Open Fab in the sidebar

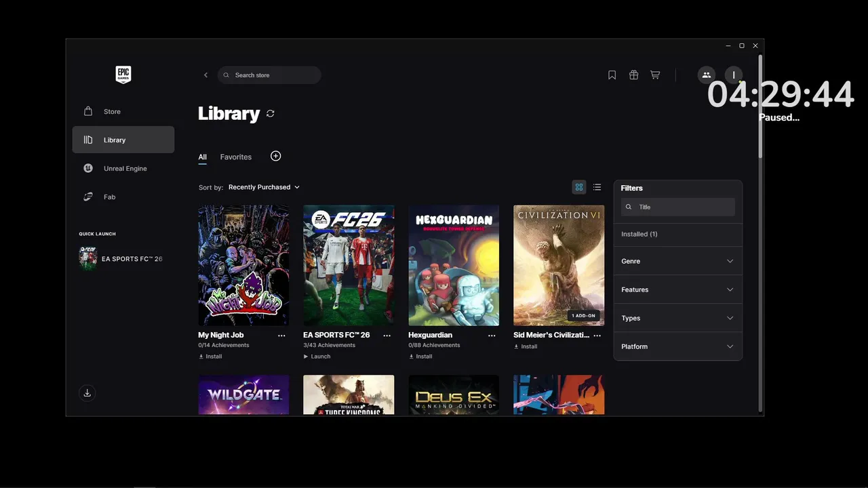click(x=123, y=197)
